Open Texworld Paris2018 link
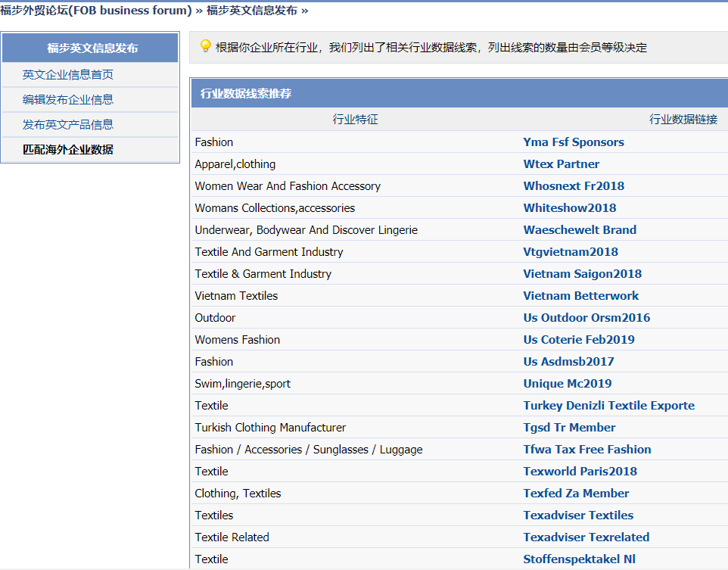This screenshot has width=728, height=570. [580, 471]
